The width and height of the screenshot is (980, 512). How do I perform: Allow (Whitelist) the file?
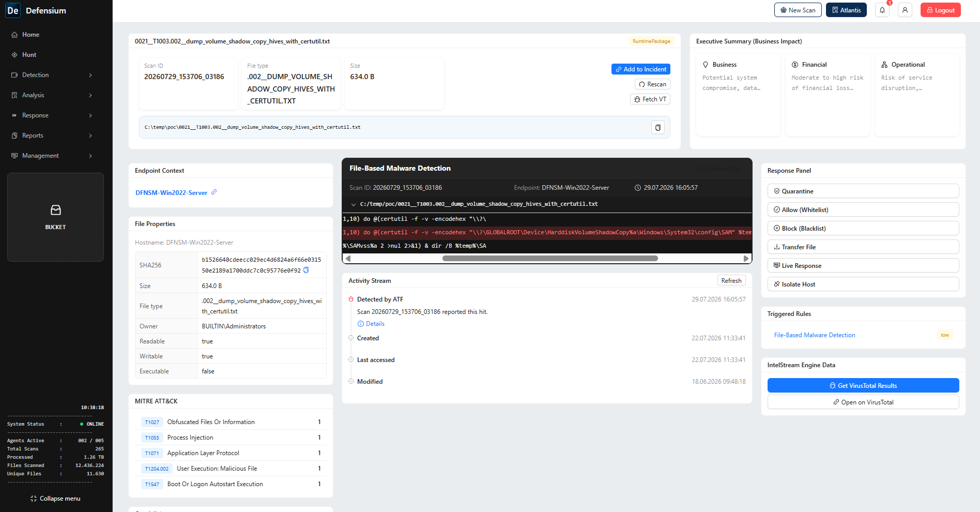[863, 210]
